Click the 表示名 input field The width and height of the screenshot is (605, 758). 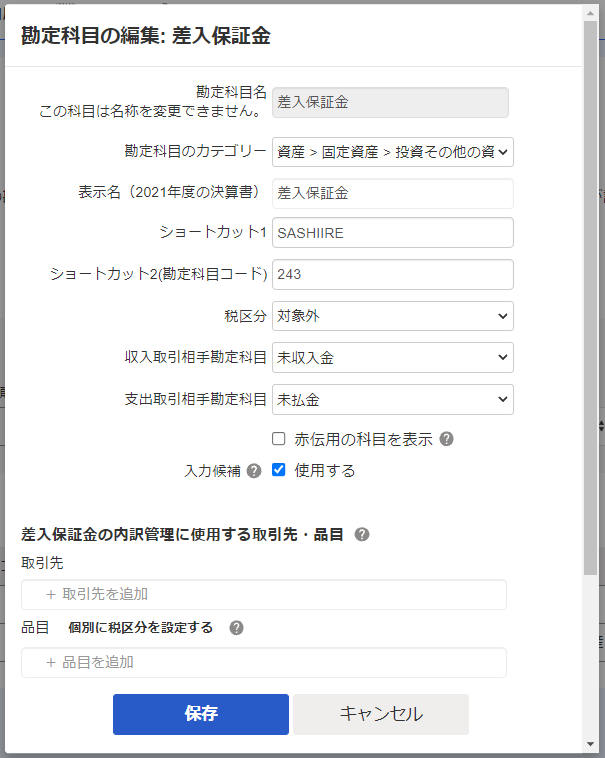click(x=392, y=193)
